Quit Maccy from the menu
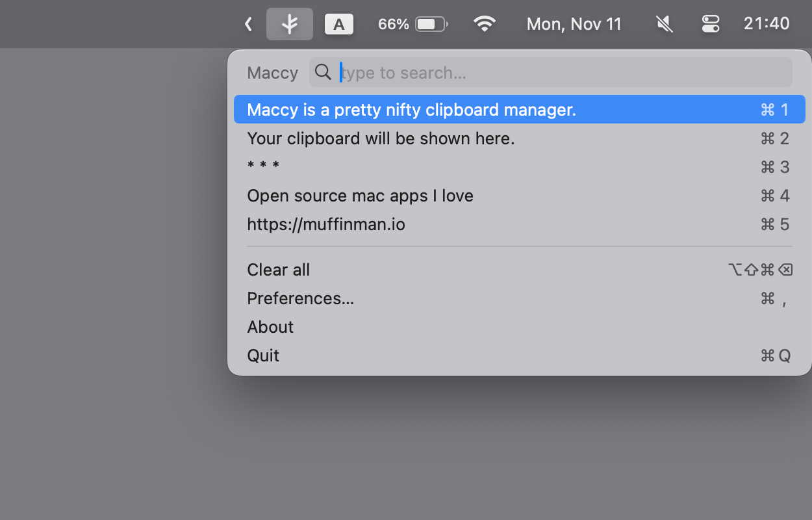 520,356
